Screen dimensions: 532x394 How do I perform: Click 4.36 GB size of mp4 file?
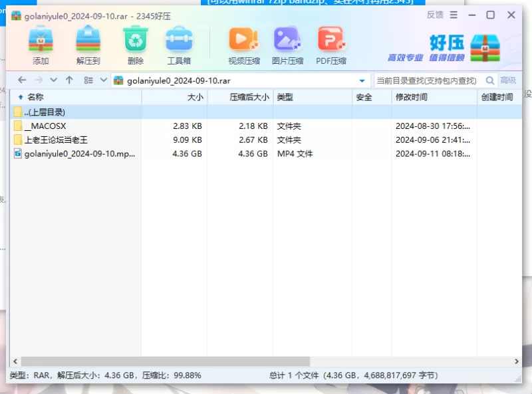pos(187,153)
